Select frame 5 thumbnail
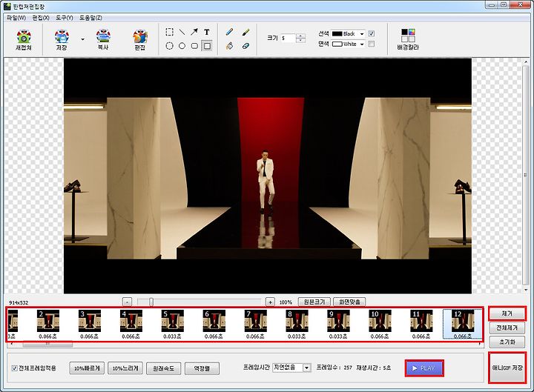This screenshot has height=392, width=534. tap(173, 321)
